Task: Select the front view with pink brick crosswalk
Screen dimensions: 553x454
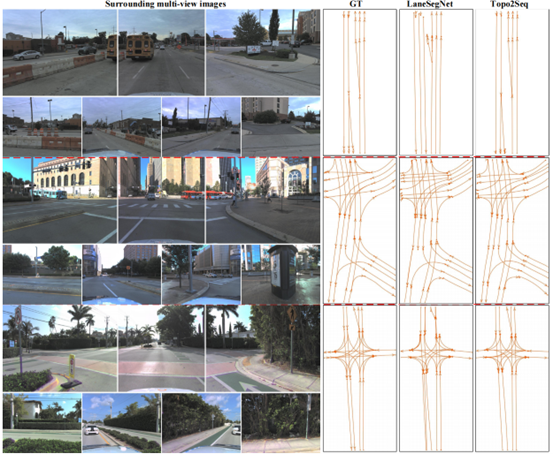Action: (x=161, y=348)
